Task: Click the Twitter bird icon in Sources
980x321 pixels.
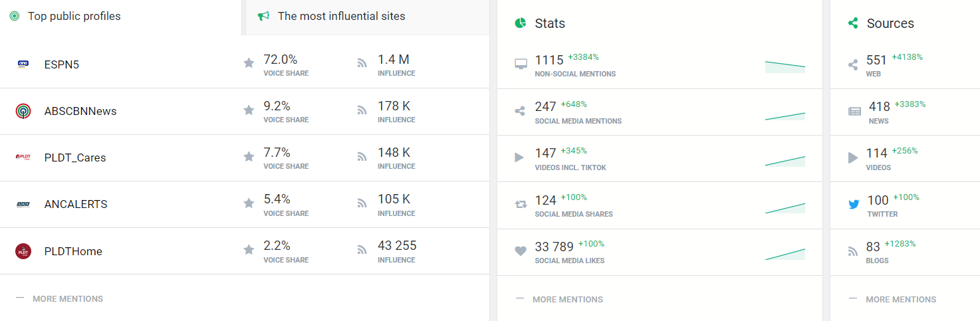Action: coord(854,204)
